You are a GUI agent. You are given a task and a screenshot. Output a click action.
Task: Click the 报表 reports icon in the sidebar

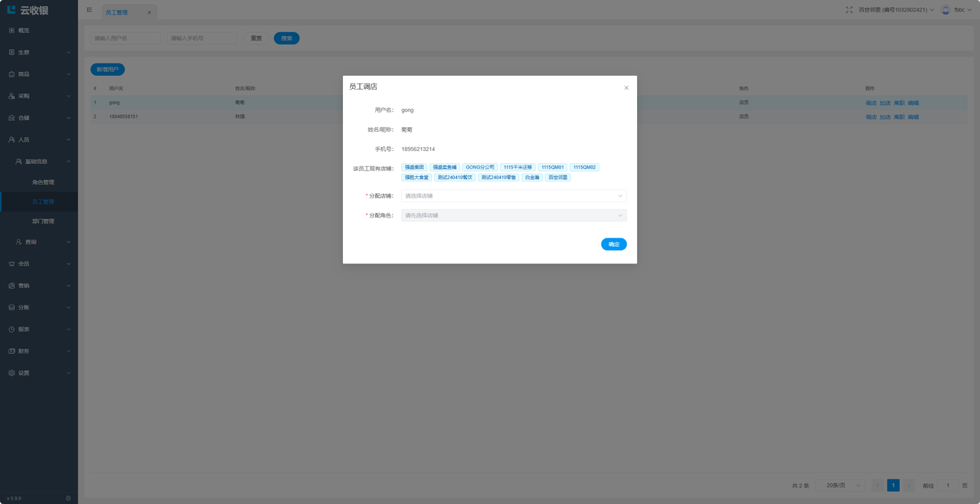(11, 329)
